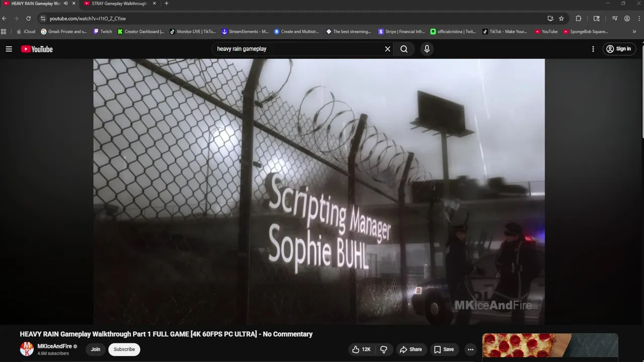Reload the YouTube page

tap(28, 19)
